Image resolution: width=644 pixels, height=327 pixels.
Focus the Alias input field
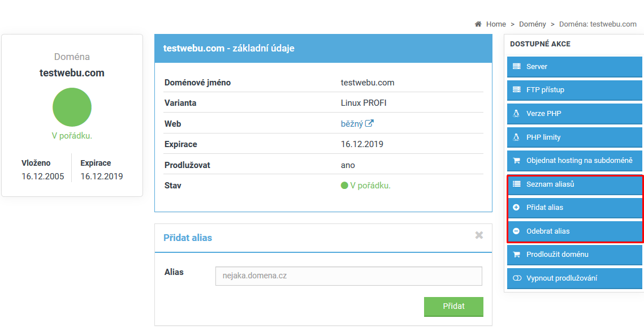click(348, 276)
